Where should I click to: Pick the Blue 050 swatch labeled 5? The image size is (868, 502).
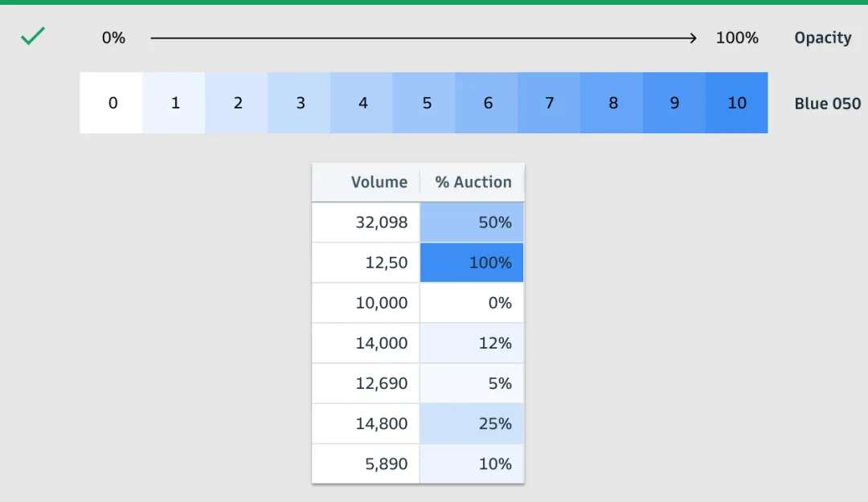(426, 103)
